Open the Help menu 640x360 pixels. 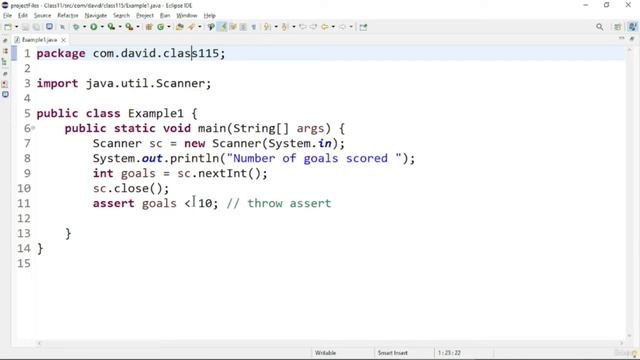coord(209,16)
